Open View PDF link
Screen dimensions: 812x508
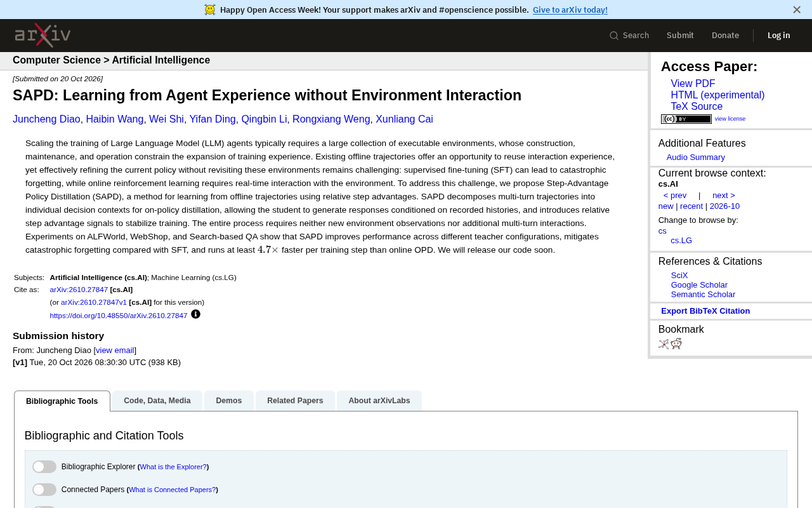[693, 84]
